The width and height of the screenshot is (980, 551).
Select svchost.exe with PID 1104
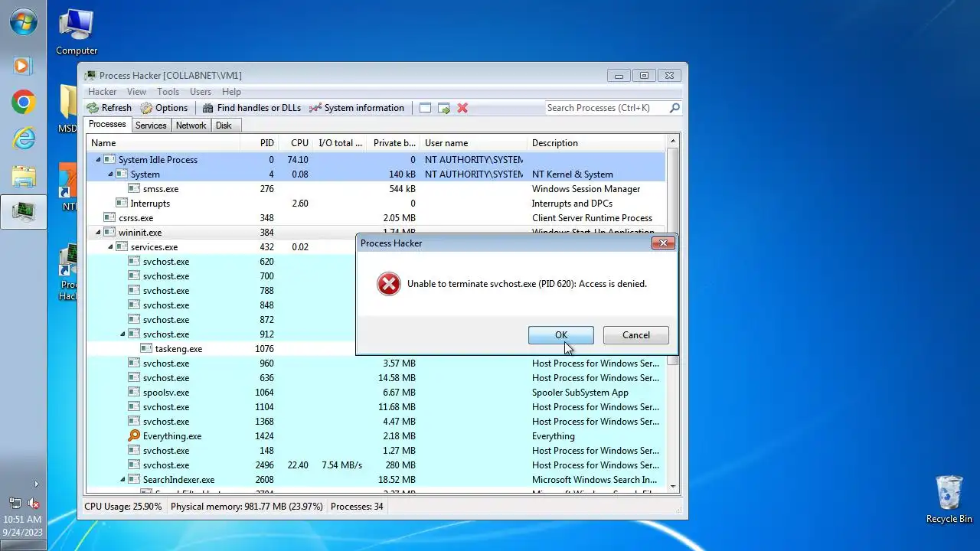point(376,407)
